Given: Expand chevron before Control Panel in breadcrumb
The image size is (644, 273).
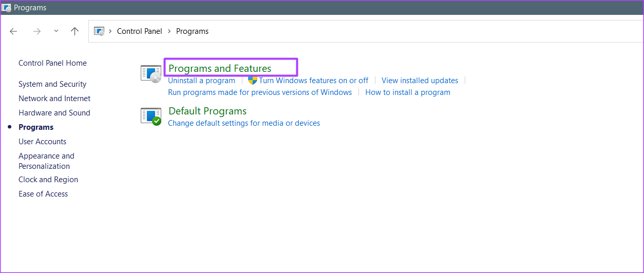Looking at the screenshot, I should [110, 31].
